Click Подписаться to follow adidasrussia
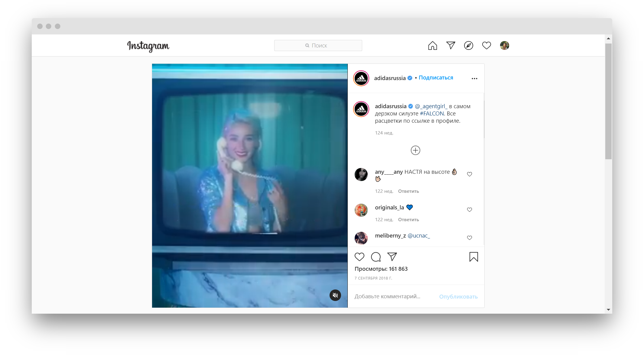Image resolution: width=644 pixels, height=359 pixels. pos(436,78)
